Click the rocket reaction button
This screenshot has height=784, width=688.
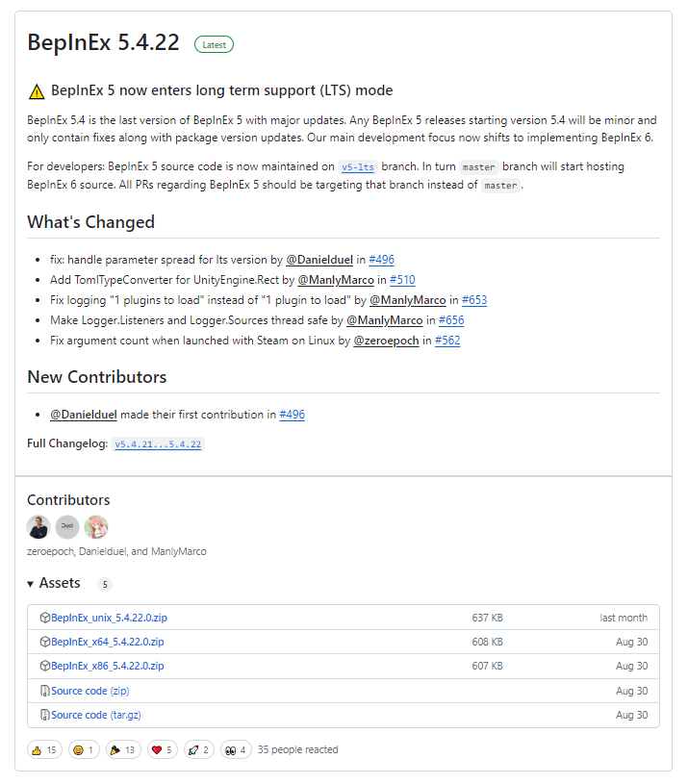(199, 749)
